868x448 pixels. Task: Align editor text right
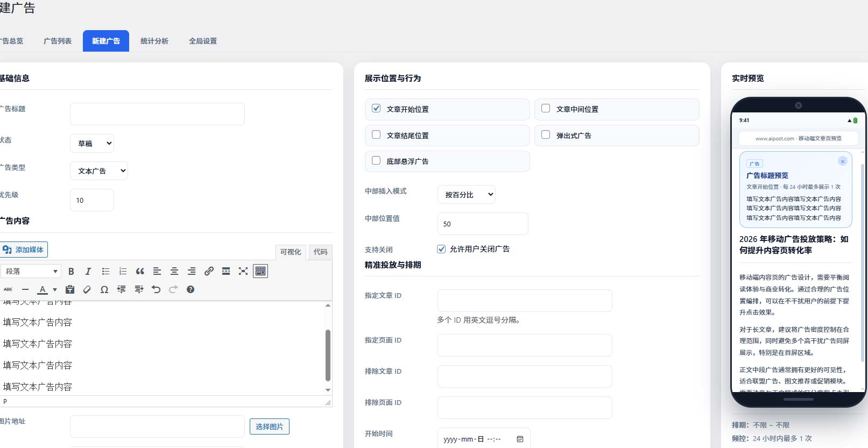tap(192, 272)
